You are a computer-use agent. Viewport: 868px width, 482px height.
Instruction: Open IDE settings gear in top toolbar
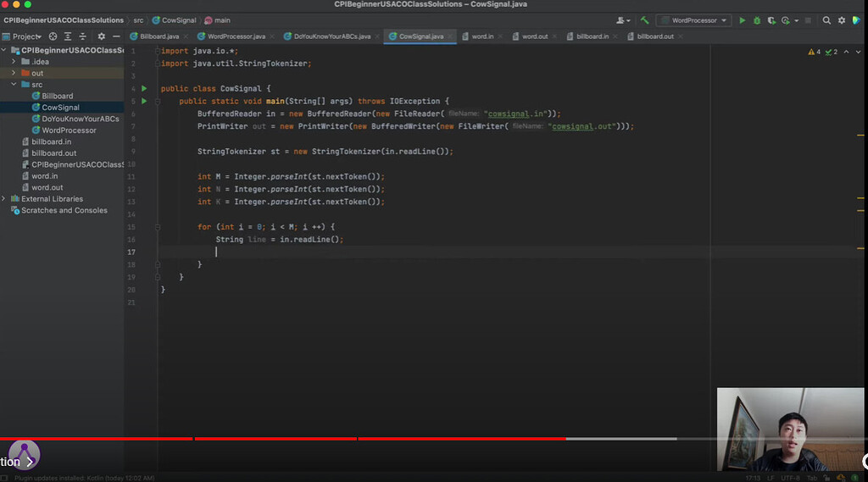tap(841, 20)
